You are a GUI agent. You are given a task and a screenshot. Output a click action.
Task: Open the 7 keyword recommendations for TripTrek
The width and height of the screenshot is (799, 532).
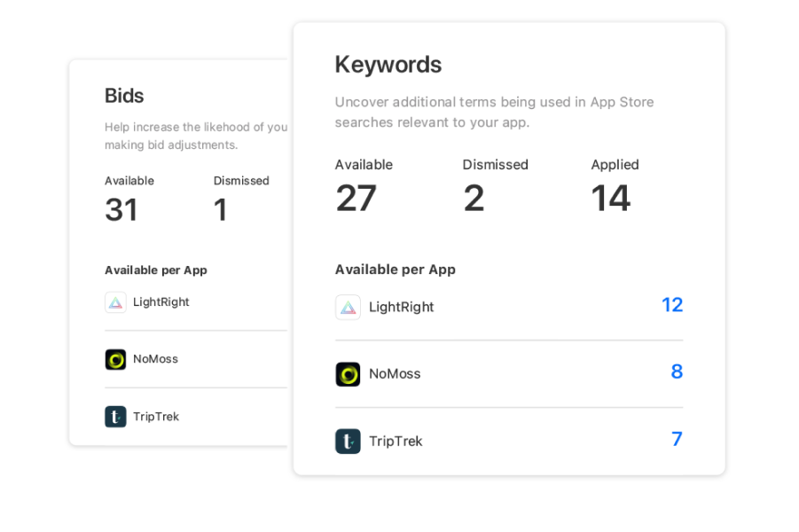(x=677, y=439)
